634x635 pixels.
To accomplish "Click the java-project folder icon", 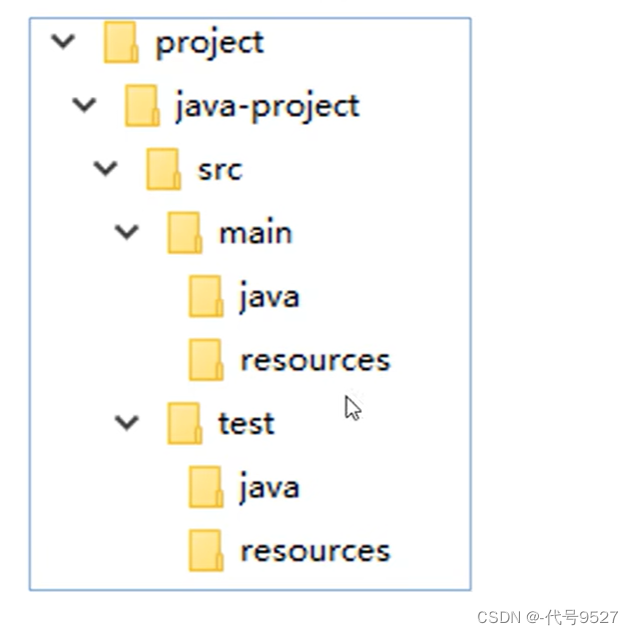I will click(142, 106).
